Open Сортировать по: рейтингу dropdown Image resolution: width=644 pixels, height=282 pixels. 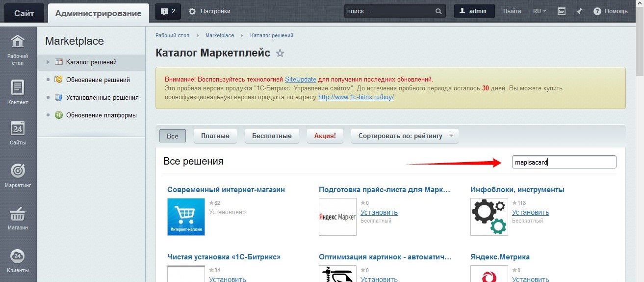[405, 136]
